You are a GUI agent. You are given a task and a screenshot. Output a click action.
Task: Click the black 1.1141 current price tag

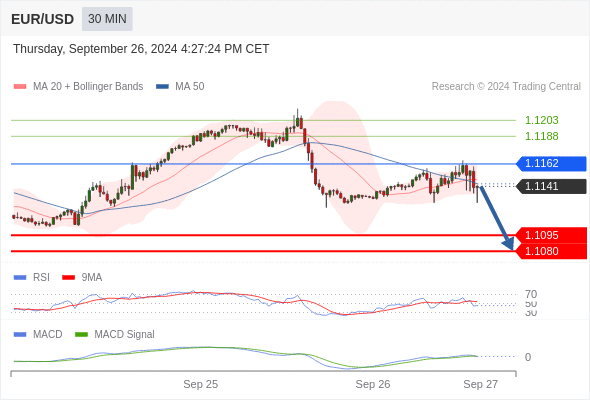pos(551,186)
